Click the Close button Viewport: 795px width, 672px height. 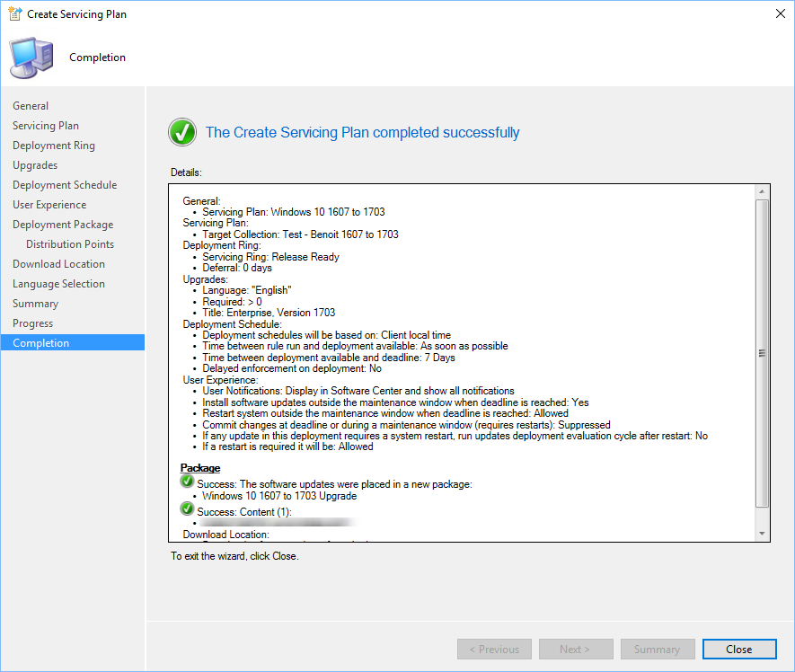tap(739, 650)
